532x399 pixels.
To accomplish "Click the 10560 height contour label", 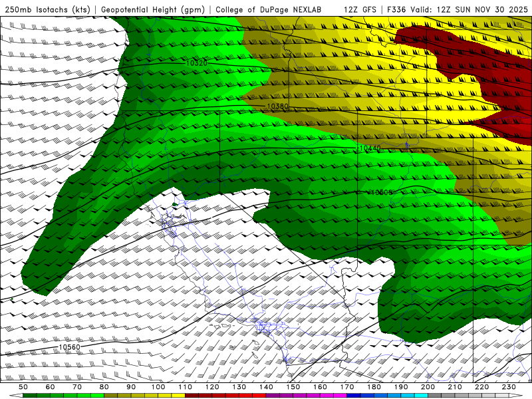I will (69, 347).
